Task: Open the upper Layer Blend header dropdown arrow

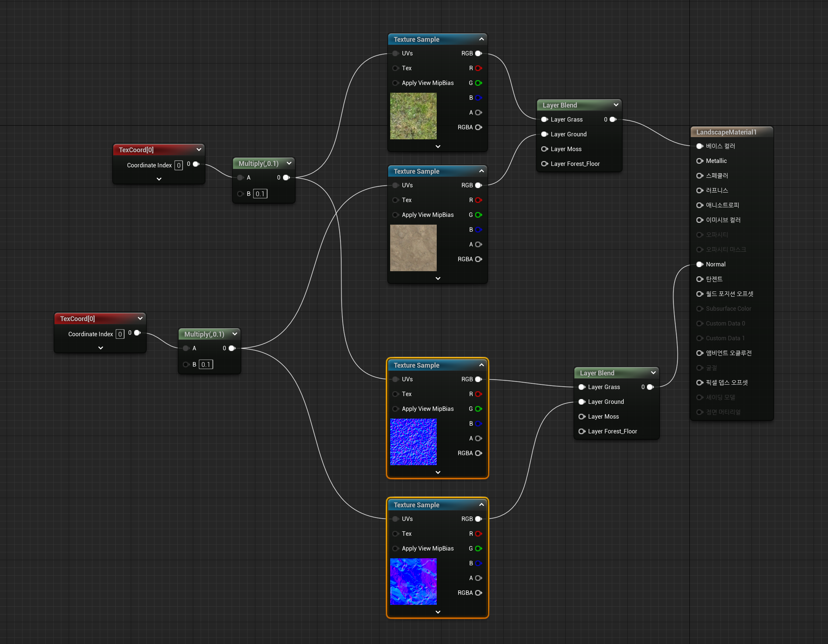Action: coord(616,105)
